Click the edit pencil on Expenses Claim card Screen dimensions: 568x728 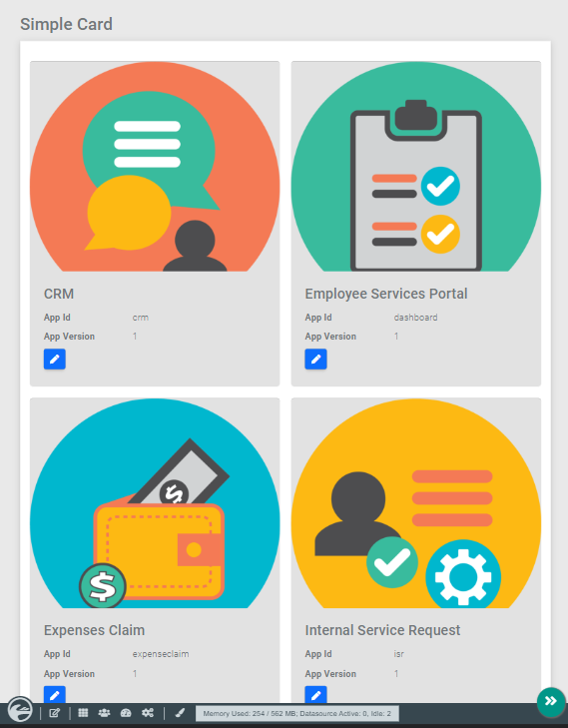pos(55,695)
